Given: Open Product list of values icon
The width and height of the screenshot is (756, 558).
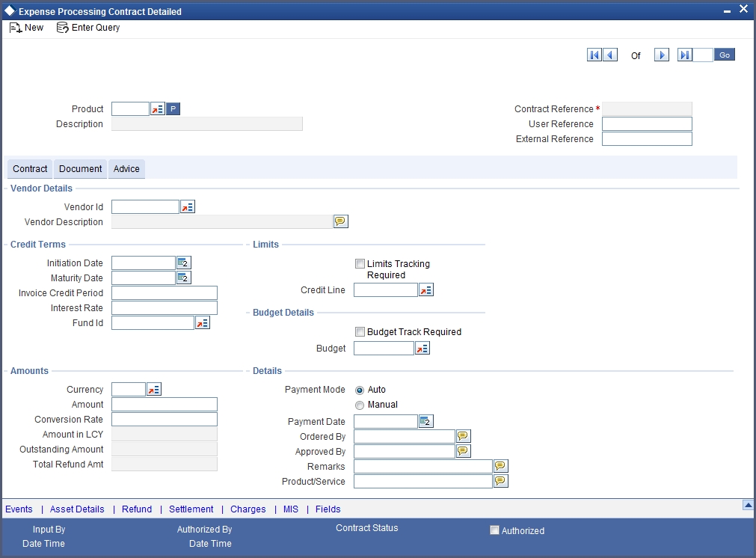Looking at the screenshot, I should pos(158,109).
